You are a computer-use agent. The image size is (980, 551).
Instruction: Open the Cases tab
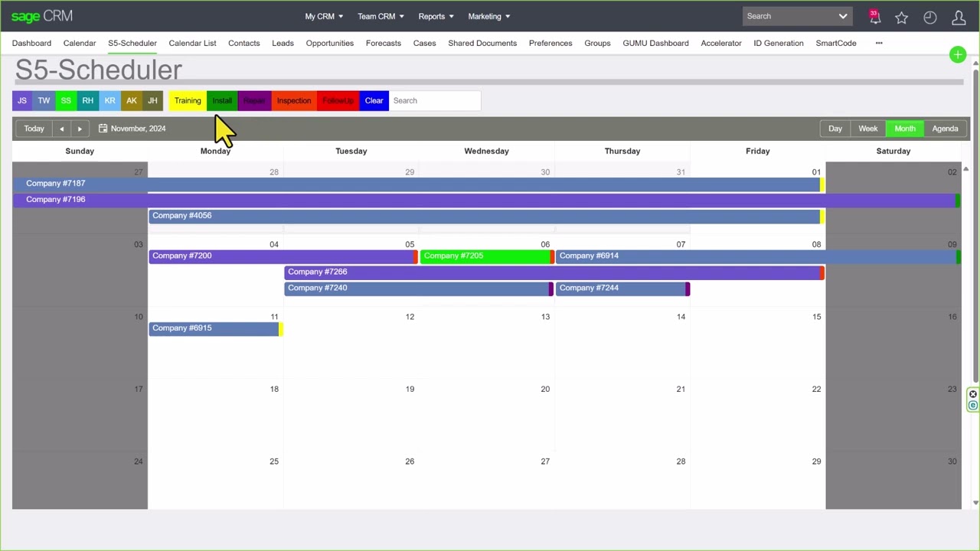click(x=424, y=43)
